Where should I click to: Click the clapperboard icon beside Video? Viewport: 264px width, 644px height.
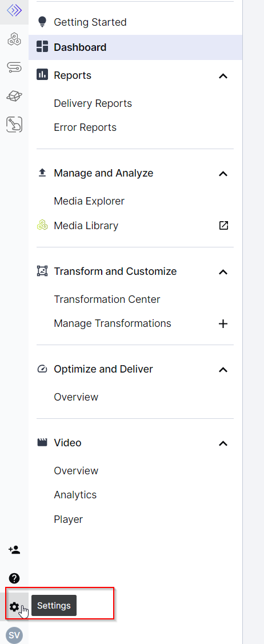pos(42,442)
